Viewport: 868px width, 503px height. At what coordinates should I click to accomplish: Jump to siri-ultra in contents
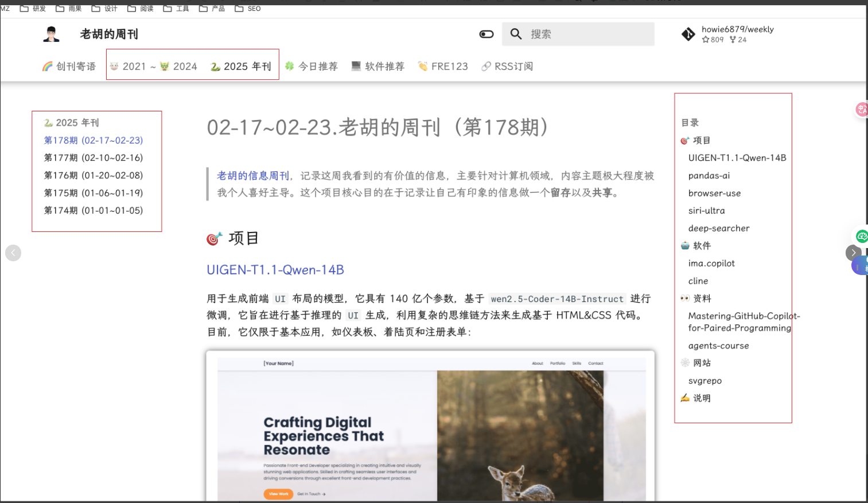(706, 211)
